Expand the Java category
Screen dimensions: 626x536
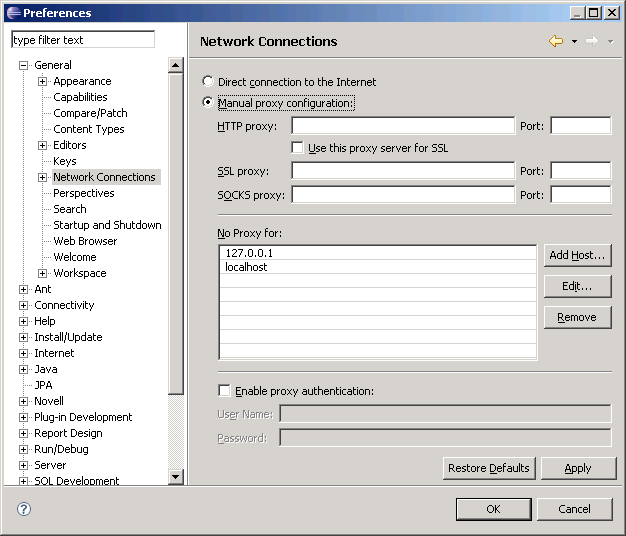24,369
